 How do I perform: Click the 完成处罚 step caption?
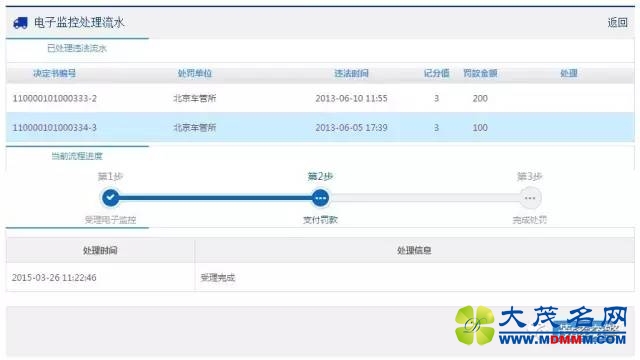(530, 220)
